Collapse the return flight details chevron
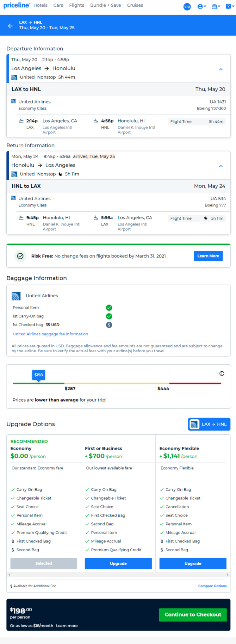 pos(221,166)
